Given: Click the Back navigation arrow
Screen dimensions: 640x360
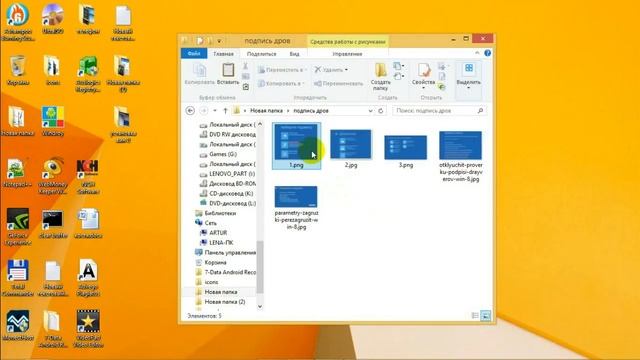Looking at the screenshot, I should 190,111.
